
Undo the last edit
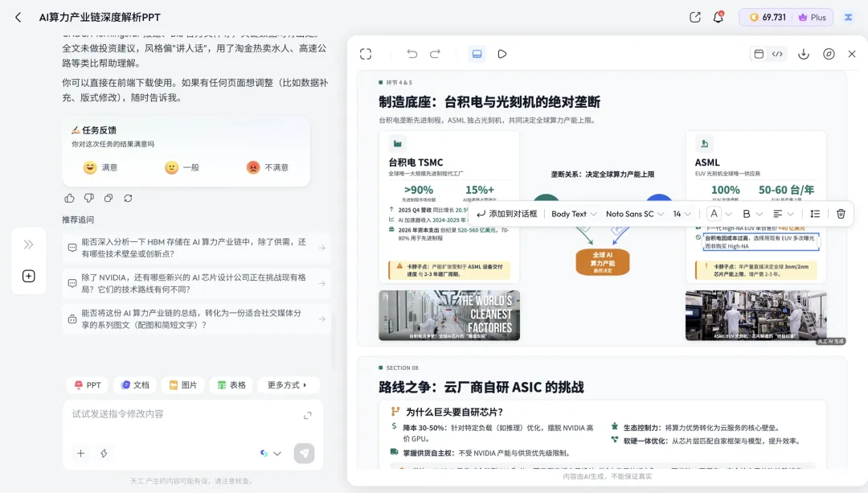[x=411, y=54]
